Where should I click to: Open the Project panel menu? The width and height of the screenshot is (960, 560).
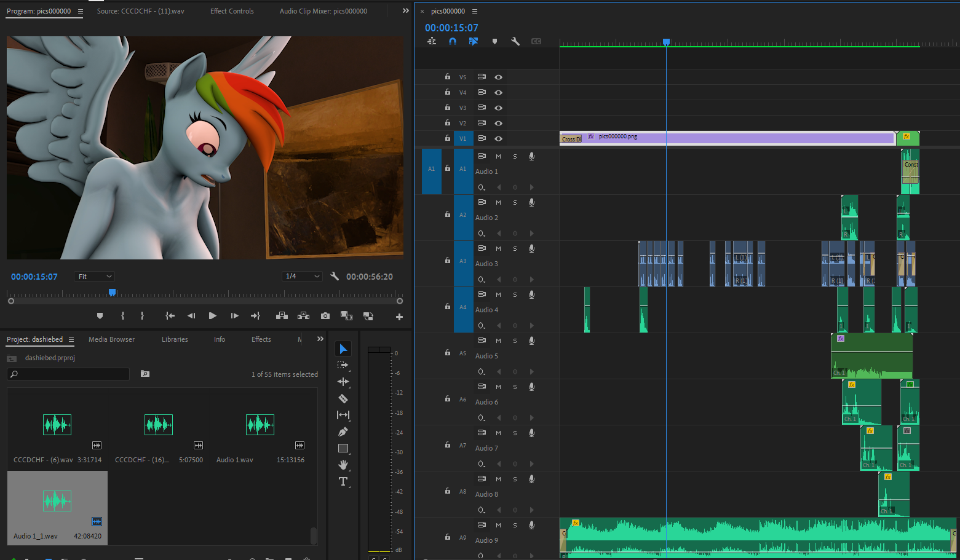click(71, 339)
